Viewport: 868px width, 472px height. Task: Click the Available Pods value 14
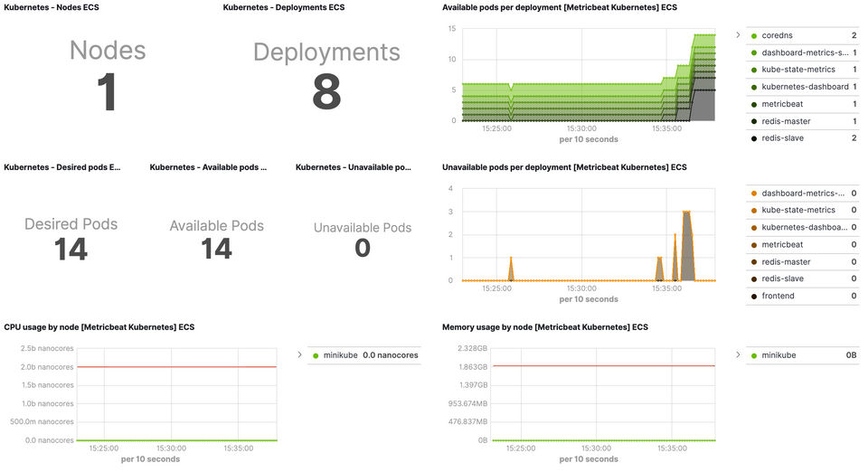pos(216,249)
